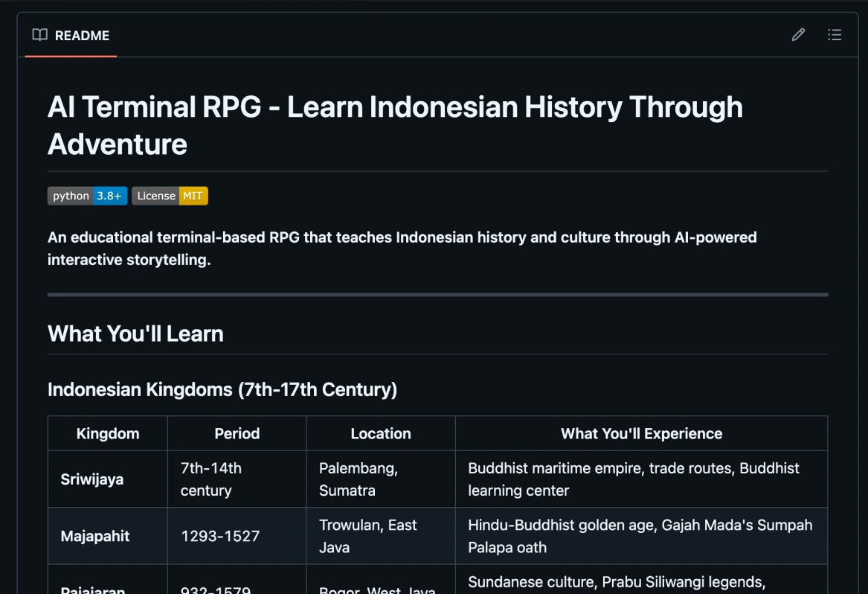Image resolution: width=868 pixels, height=594 pixels.
Task: Select the README tab
Action: 82,35
